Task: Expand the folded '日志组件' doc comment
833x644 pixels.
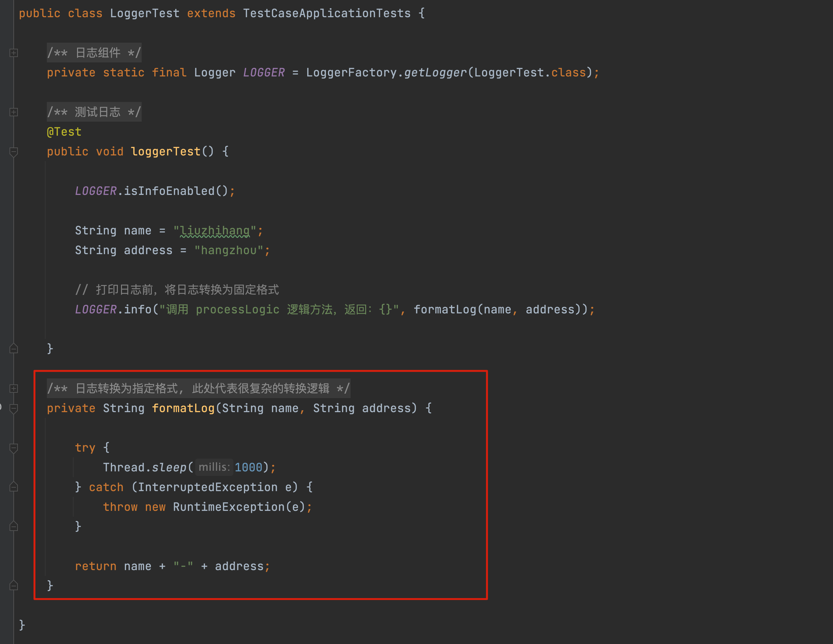Action: [x=14, y=53]
